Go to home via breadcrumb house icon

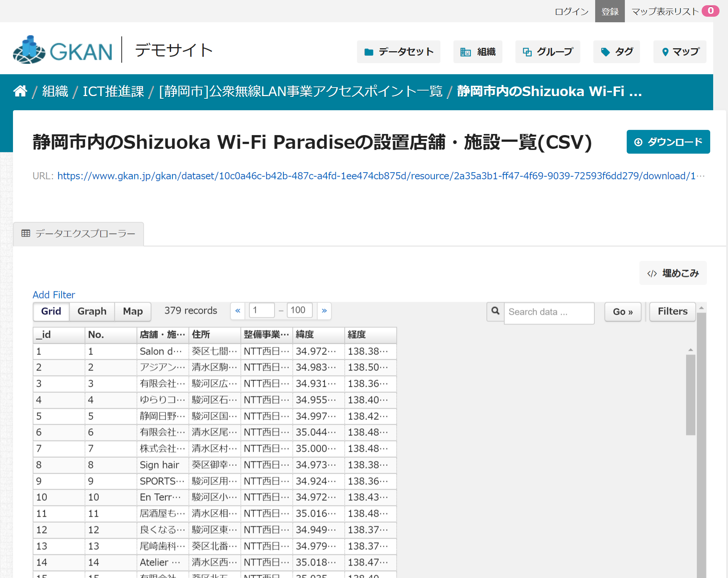point(20,91)
